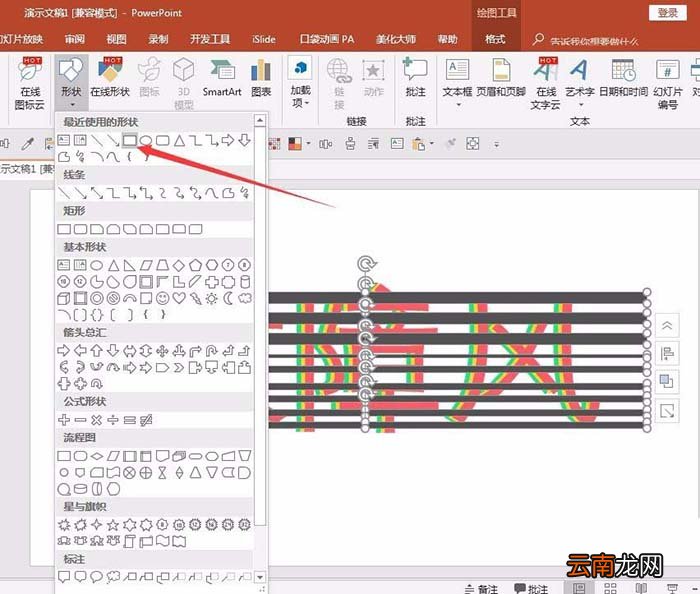Select the left-right arrow in 箭头总汇

(129, 351)
